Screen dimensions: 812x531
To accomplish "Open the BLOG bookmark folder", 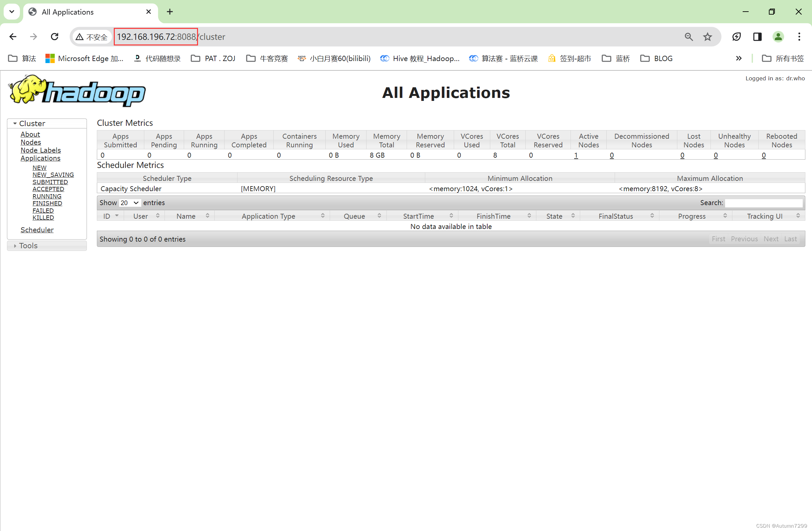I will pyautogui.click(x=656, y=58).
